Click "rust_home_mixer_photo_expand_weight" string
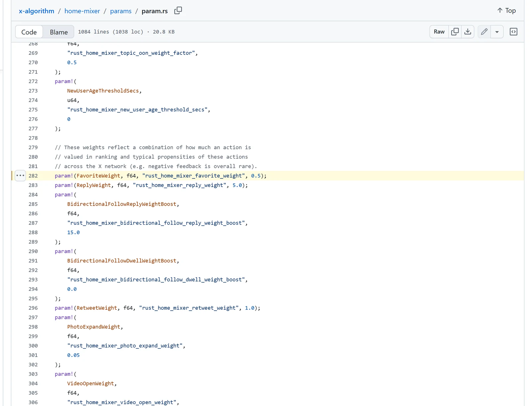This screenshot has height=406, width=532. (125, 346)
